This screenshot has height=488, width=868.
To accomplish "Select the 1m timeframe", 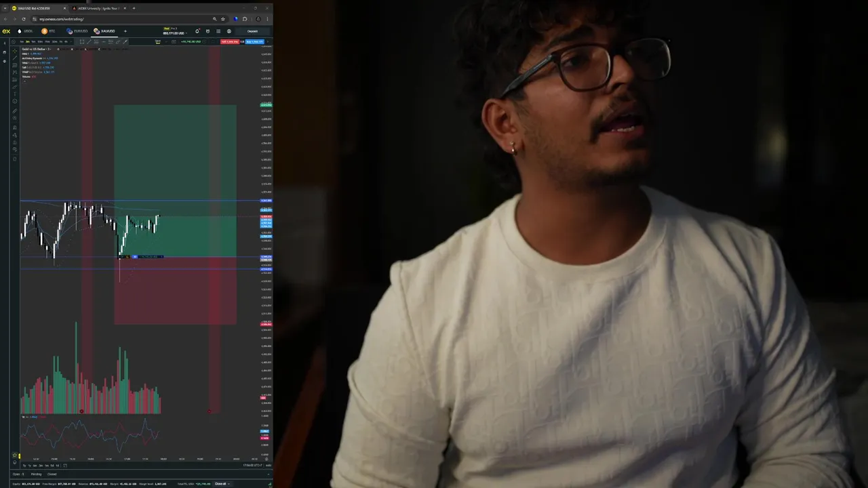I will tap(22, 42).
